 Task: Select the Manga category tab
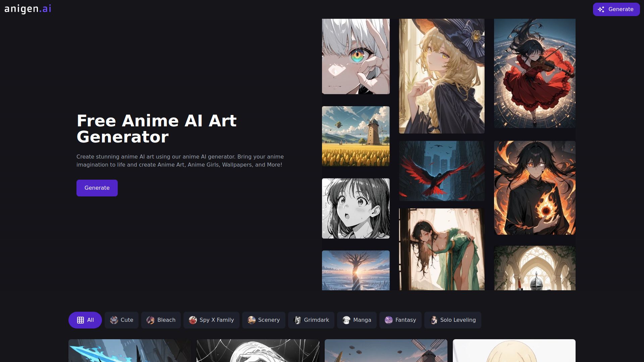pos(357,320)
